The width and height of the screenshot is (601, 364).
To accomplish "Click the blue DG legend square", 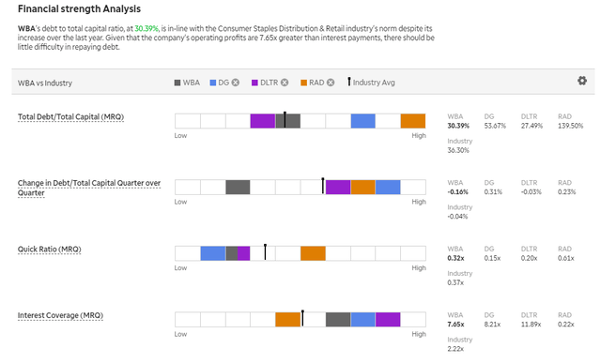I will pyautogui.click(x=213, y=83).
